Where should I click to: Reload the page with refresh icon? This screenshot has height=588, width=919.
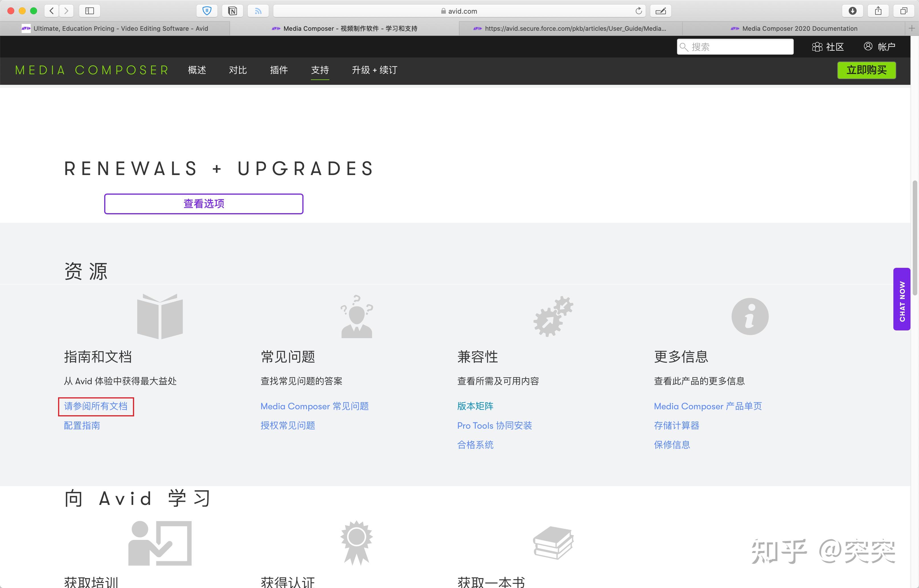click(639, 11)
